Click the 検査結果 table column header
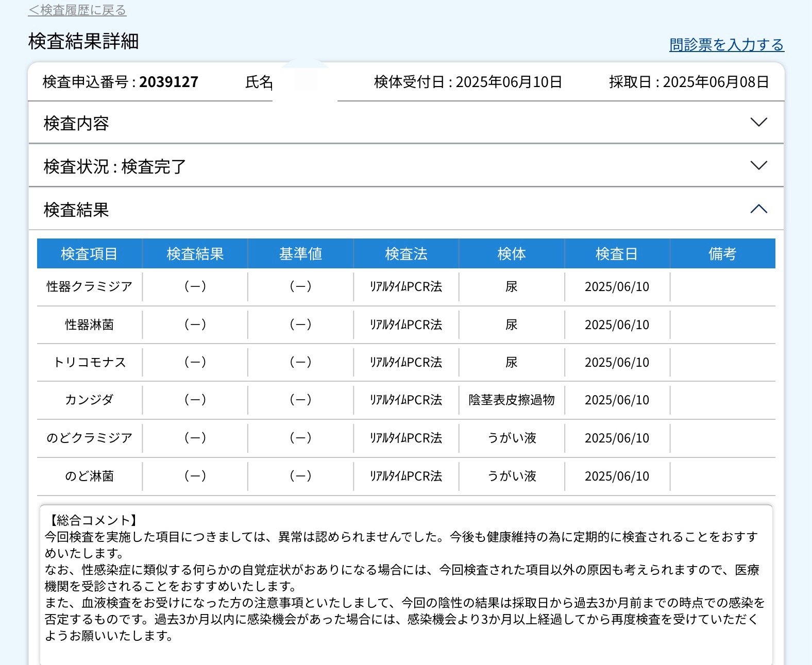 [195, 254]
